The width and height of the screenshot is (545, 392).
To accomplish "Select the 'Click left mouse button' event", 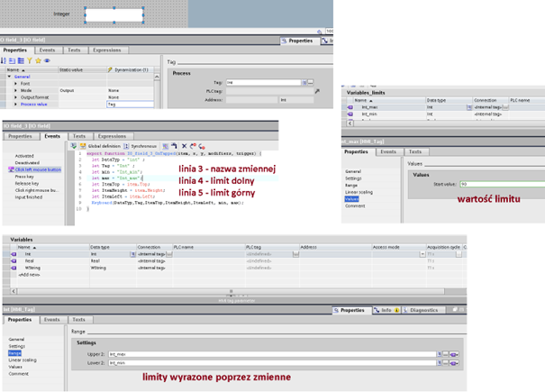I will coord(37,169).
